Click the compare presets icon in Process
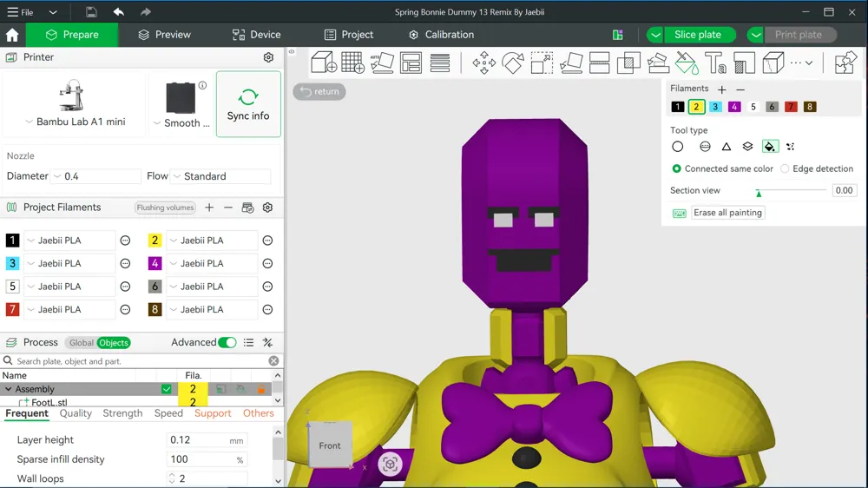This screenshot has height=488, width=868. tap(268, 342)
